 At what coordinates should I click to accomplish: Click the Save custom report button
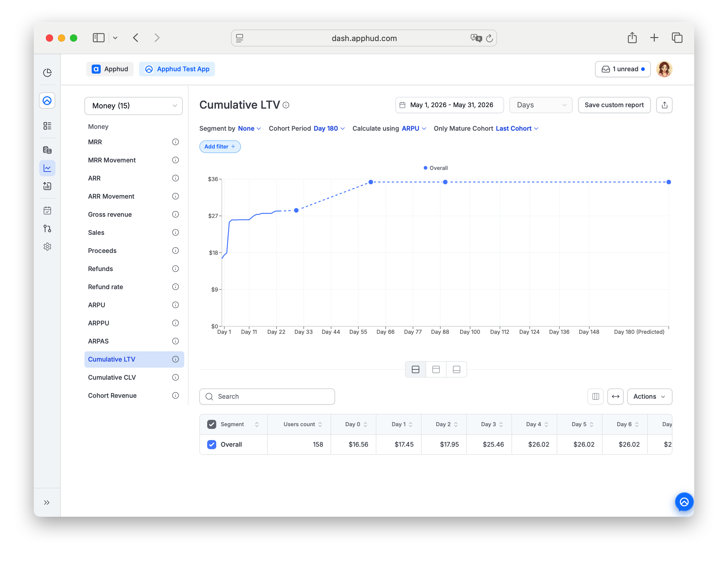point(614,105)
